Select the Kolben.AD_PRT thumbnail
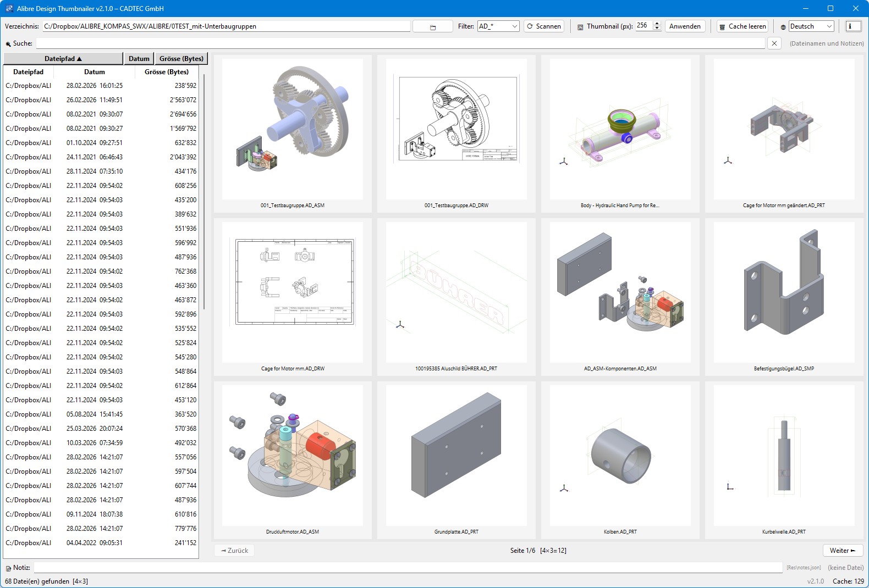This screenshot has width=869, height=588. [x=620, y=456]
